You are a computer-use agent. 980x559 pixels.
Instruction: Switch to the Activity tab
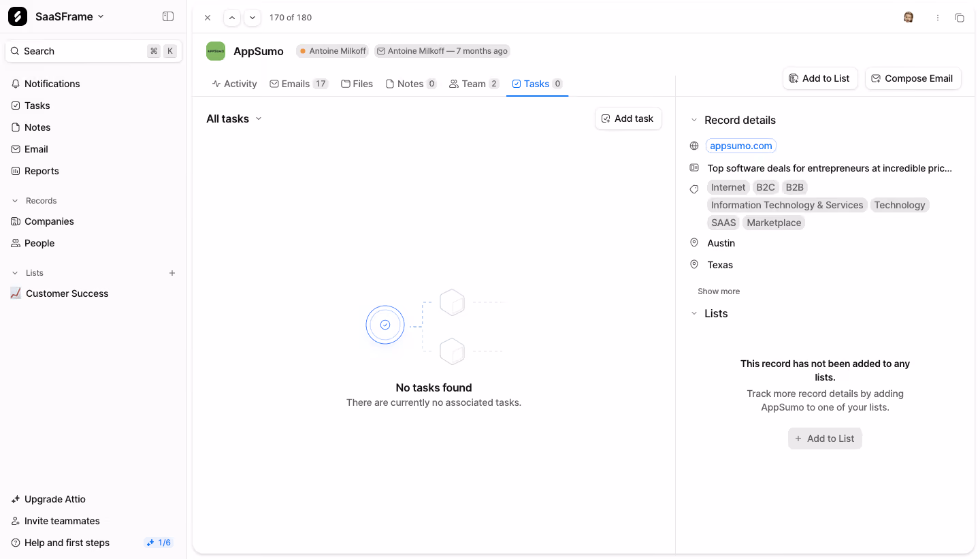coord(234,84)
